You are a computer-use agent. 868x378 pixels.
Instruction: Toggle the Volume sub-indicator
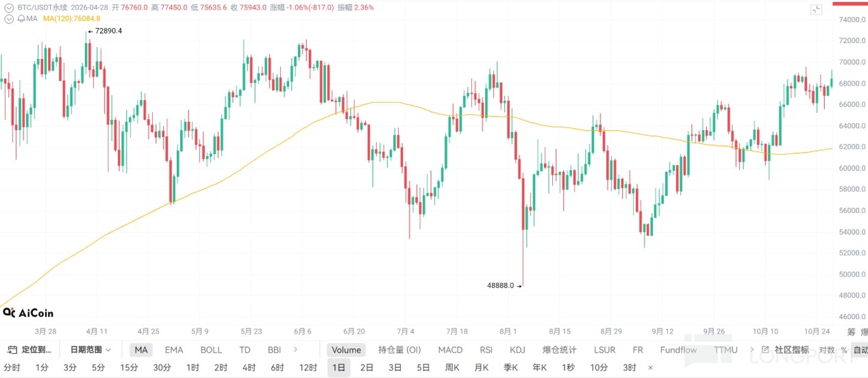346,350
